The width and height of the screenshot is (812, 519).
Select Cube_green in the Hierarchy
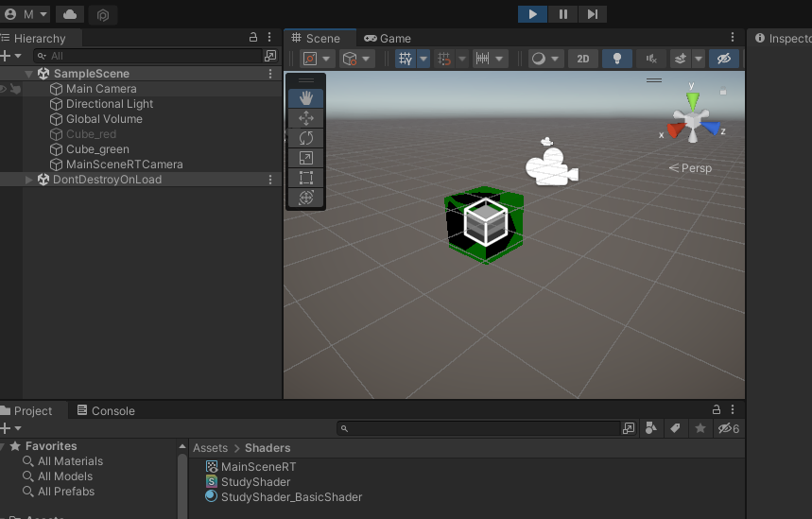97,149
